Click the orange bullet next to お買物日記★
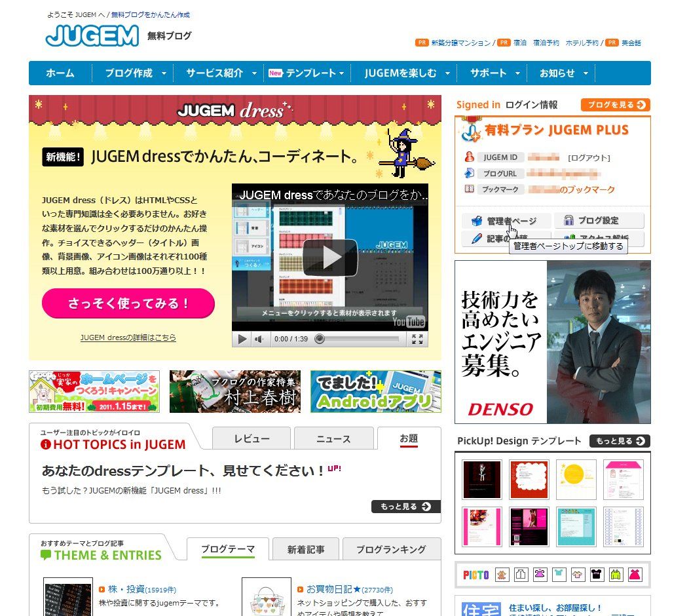Viewport: 689px width, 616px height. click(x=301, y=590)
